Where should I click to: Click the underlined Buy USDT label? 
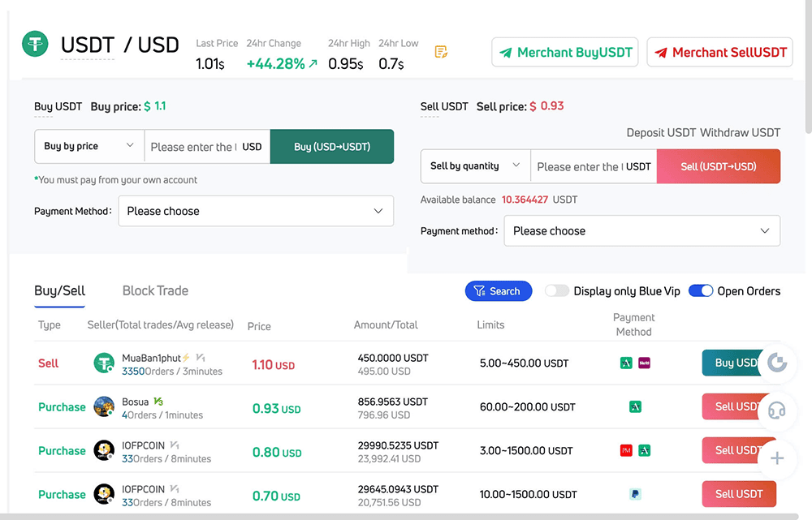(x=58, y=106)
